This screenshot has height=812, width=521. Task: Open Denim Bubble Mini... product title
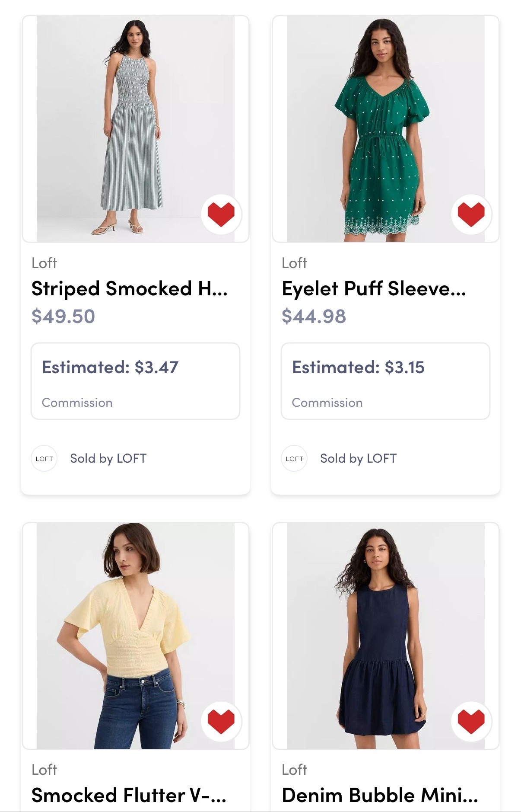click(x=380, y=796)
